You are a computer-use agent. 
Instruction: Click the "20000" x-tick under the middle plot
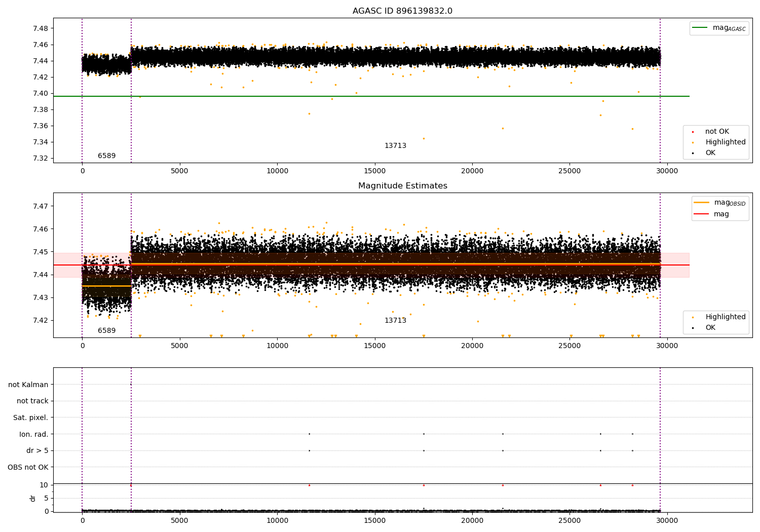[x=472, y=346]
